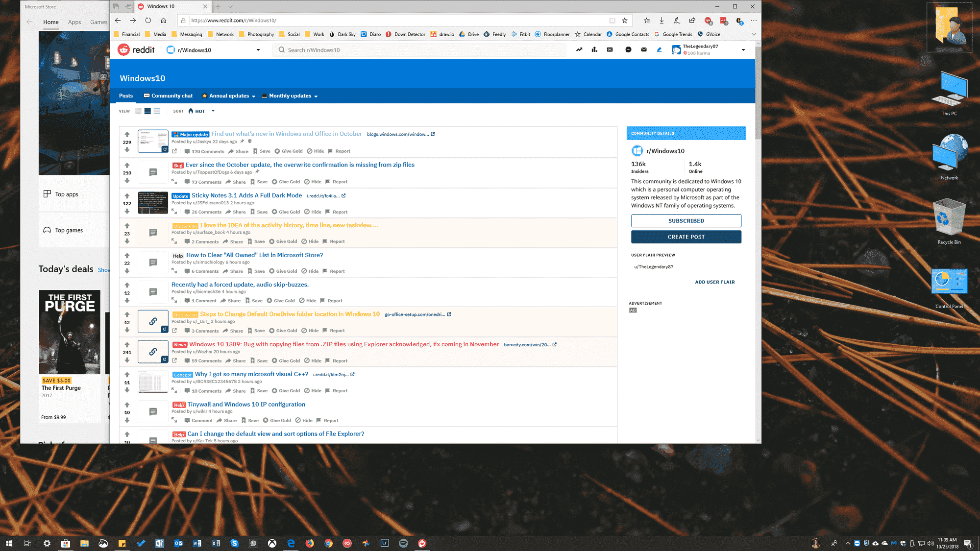
Task: Open the Edge favorites hub icon
Action: [647, 21]
